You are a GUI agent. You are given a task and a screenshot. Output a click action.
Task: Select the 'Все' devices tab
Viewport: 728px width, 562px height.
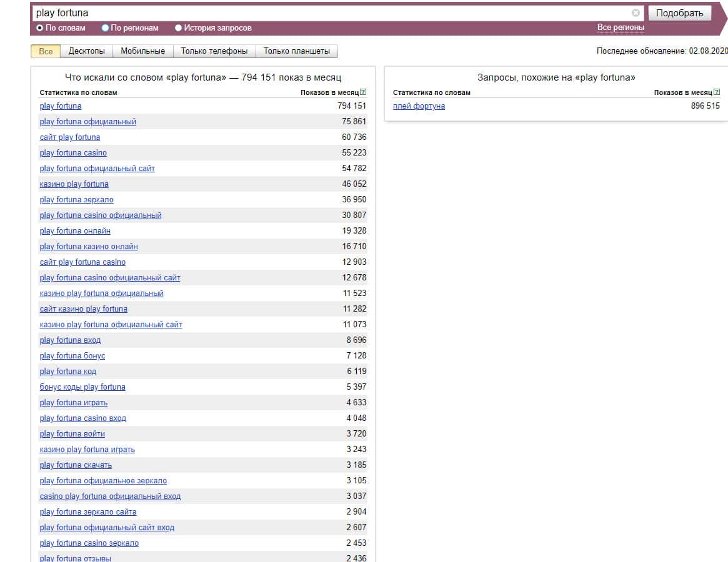[46, 51]
